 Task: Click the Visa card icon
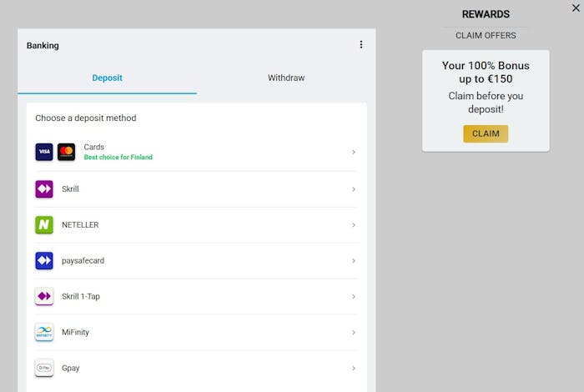pos(43,152)
